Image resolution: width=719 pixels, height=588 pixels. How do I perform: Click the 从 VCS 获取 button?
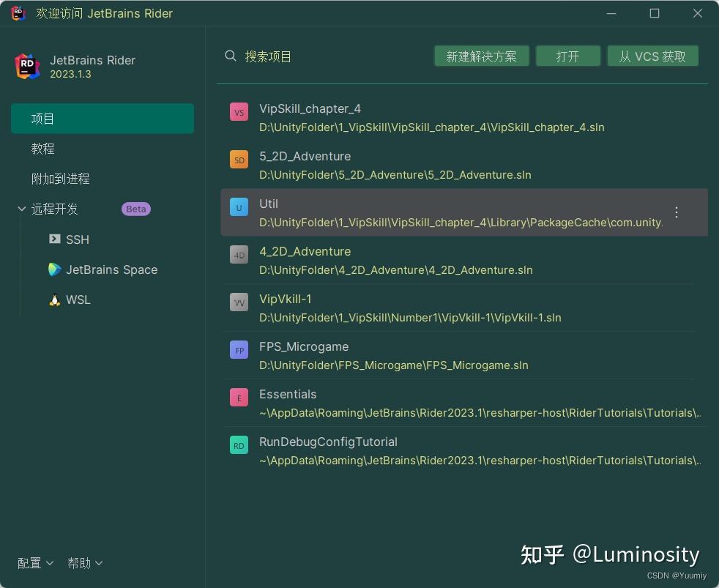click(652, 56)
